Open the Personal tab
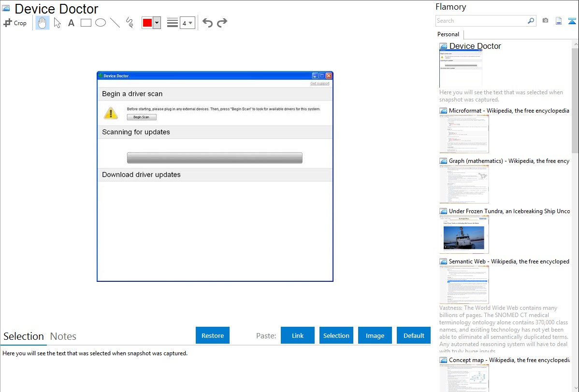 448,34
